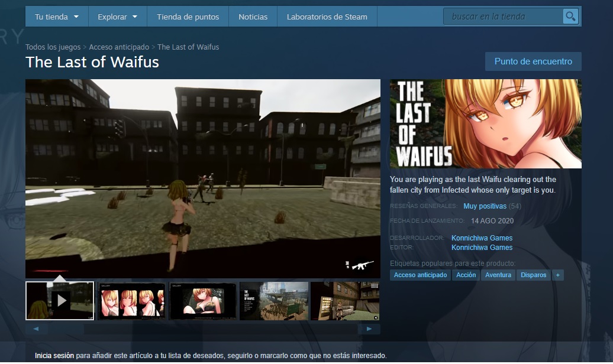Select the Acción tag
Viewport: 613px width, 364px height.
466,275
